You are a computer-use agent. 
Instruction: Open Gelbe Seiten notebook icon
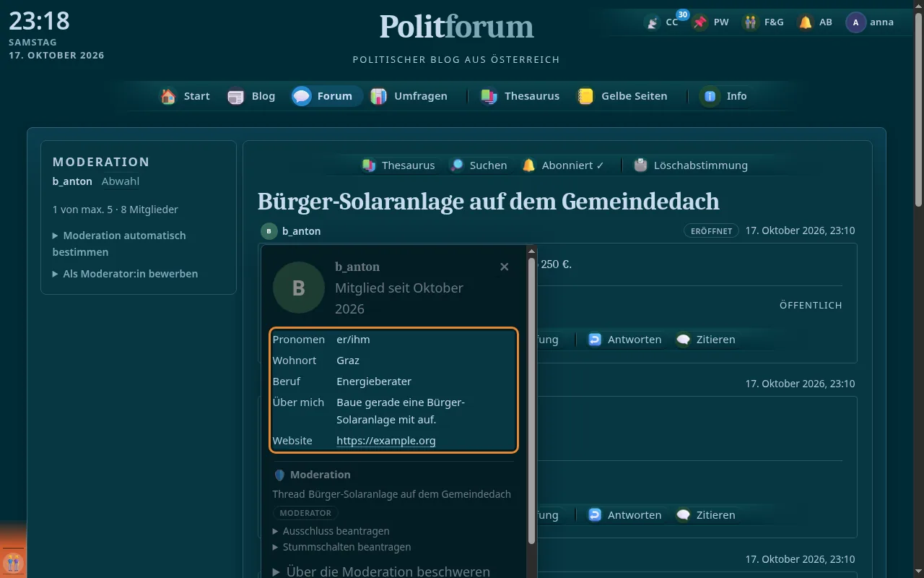click(585, 96)
